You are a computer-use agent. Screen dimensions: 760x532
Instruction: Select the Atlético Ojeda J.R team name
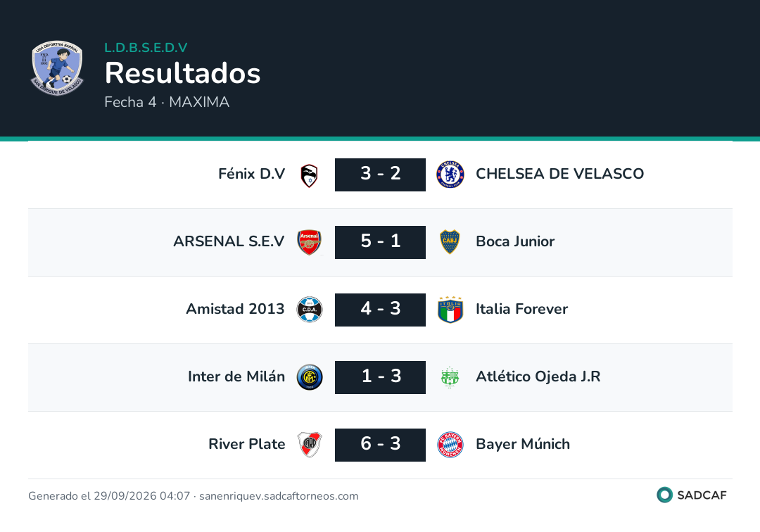(538, 376)
